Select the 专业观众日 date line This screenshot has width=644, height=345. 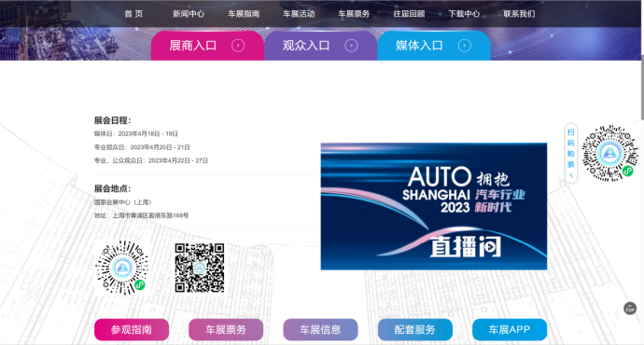[142, 147]
